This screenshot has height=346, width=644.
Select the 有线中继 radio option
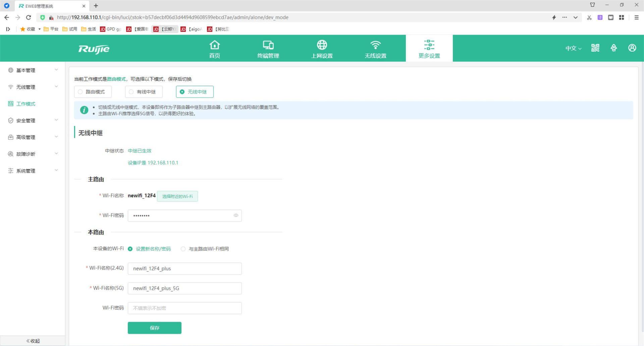[131, 92]
